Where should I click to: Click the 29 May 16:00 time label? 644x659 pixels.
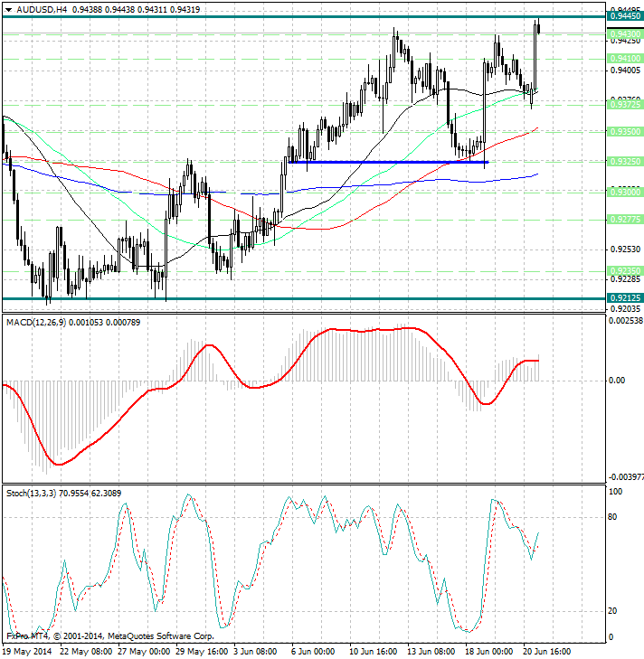point(202,652)
